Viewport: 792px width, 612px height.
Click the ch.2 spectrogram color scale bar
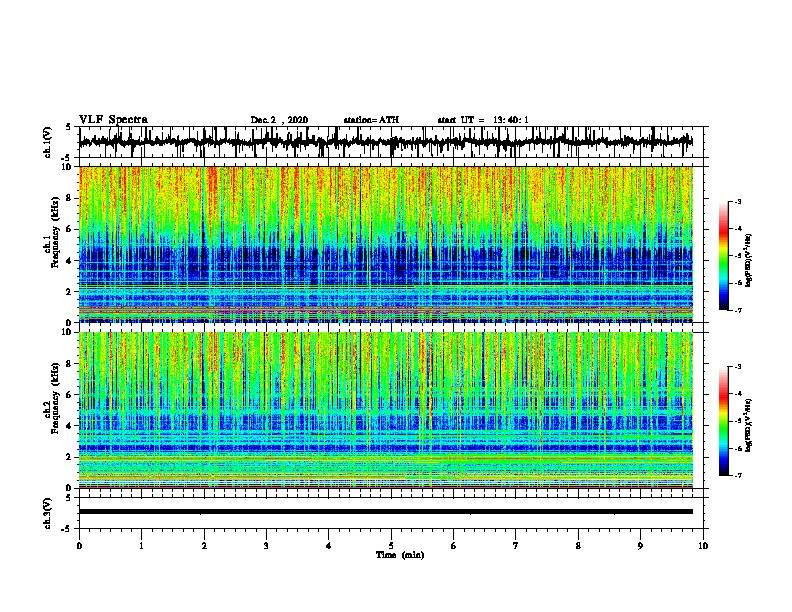tap(724, 421)
